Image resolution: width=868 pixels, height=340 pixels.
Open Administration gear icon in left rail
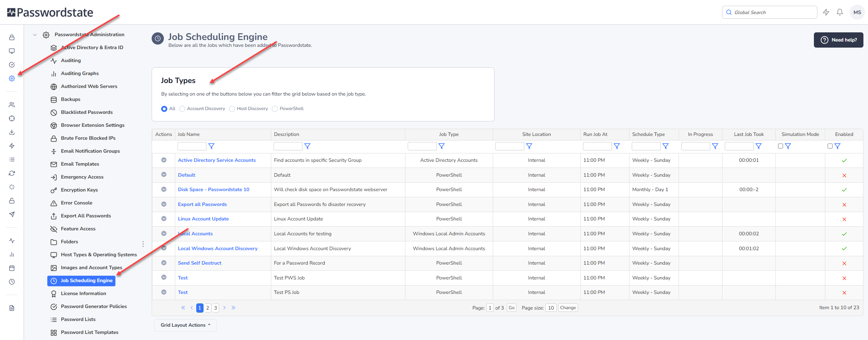coord(12,78)
